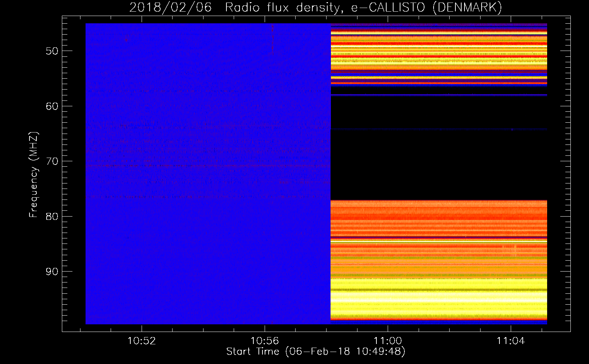
Task: Click the bright yellow band near 95 MHz
Action: [439, 298]
